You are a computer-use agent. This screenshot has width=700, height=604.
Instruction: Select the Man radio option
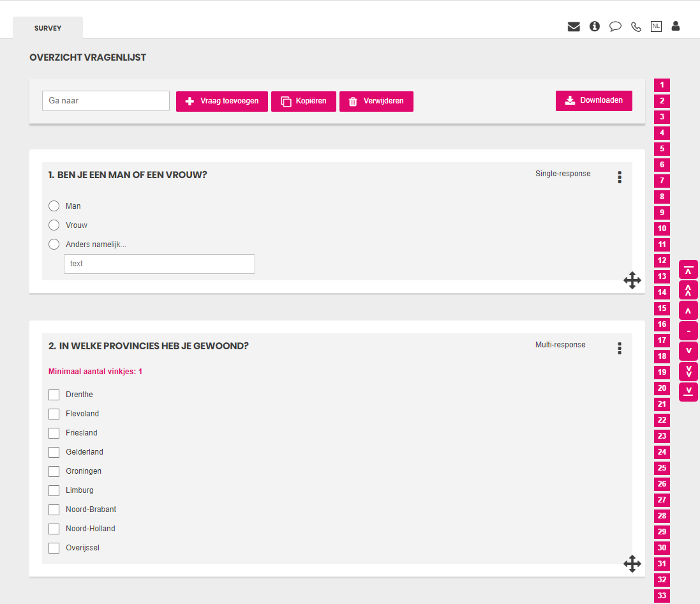pyautogui.click(x=54, y=206)
